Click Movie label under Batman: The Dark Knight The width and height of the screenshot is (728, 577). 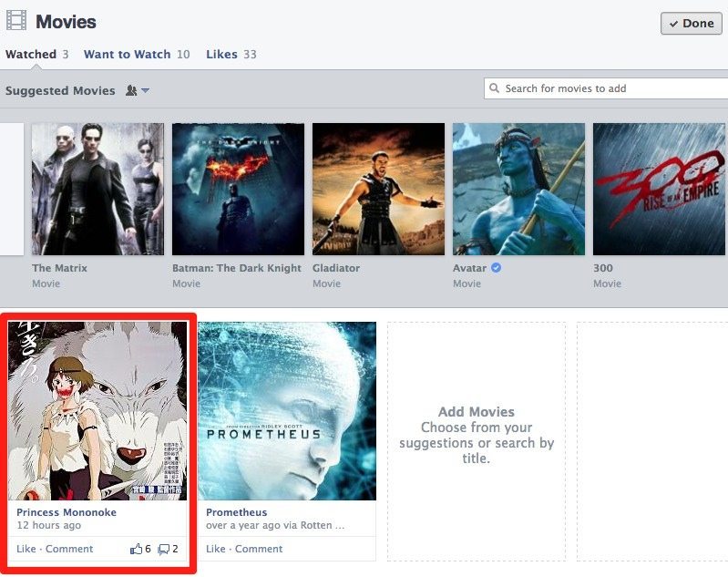186,283
